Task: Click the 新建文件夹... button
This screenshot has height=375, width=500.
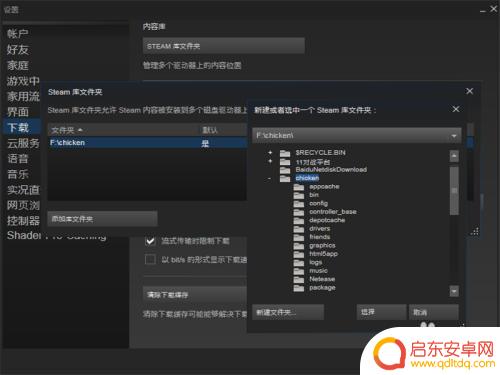Action: (288, 312)
